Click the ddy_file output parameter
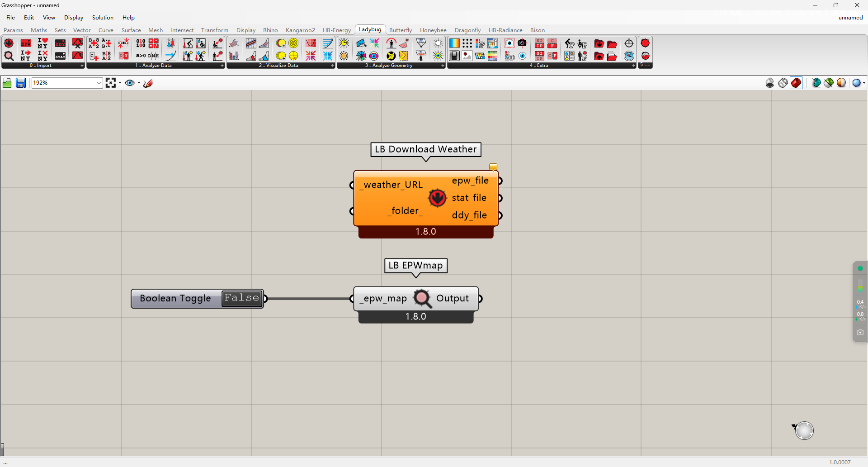868x467 pixels. coord(469,215)
